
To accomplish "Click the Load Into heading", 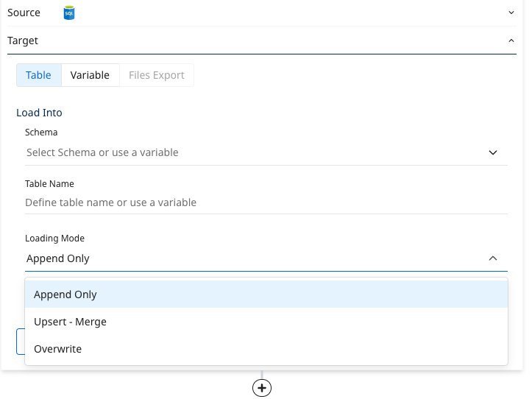I will pyautogui.click(x=39, y=113).
